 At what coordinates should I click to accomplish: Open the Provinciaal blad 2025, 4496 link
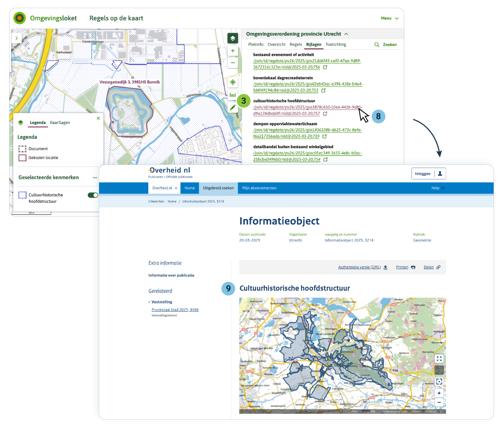tap(175, 309)
